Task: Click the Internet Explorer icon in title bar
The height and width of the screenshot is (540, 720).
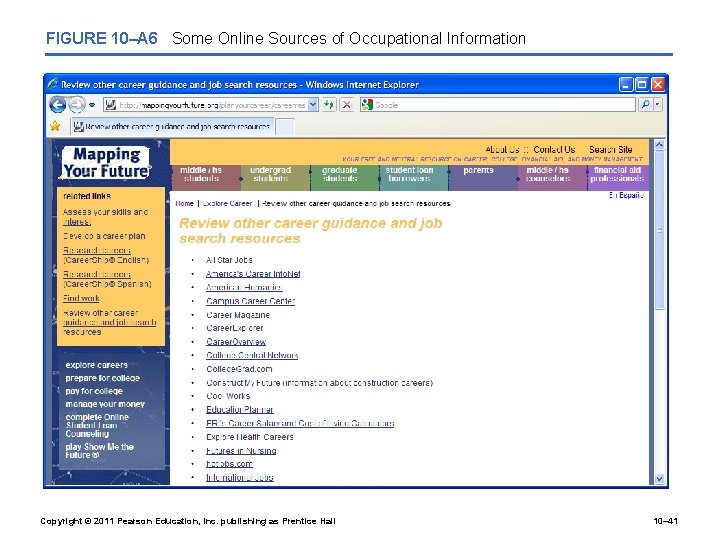Action: (53, 84)
